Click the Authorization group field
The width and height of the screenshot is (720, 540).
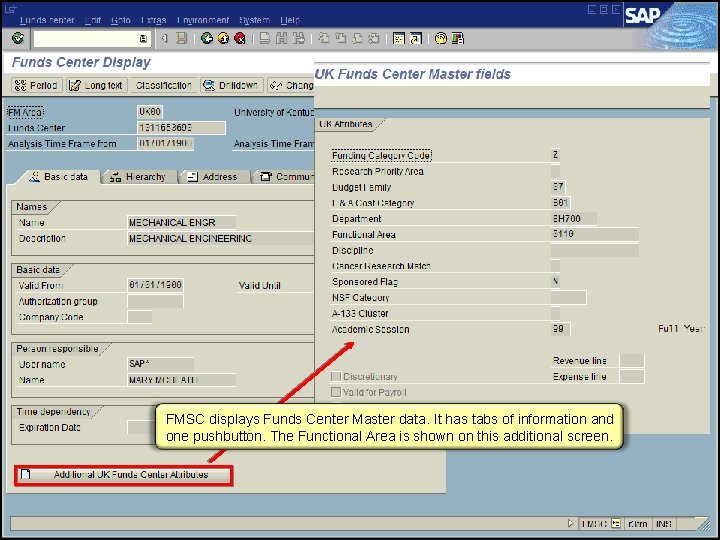(155, 301)
